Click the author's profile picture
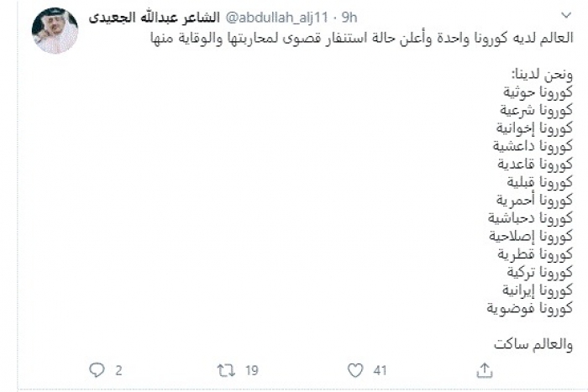The width and height of the screenshot is (588, 392). tap(55, 30)
